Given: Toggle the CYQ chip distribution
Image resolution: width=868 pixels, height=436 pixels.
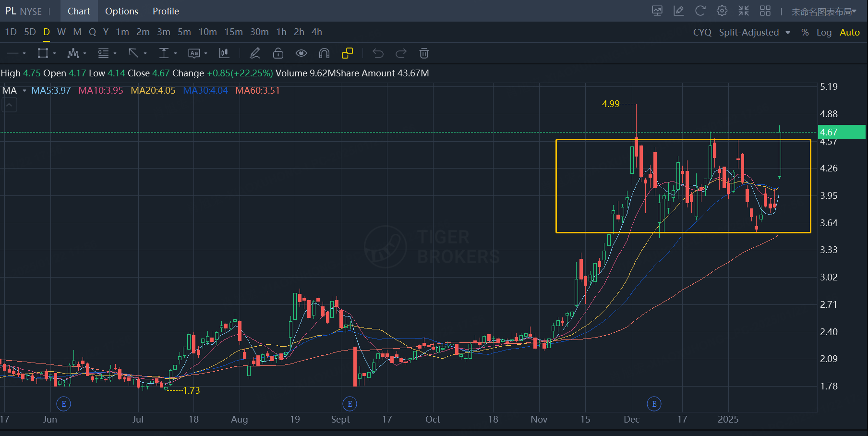Looking at the screenshot, I should 702,32.
